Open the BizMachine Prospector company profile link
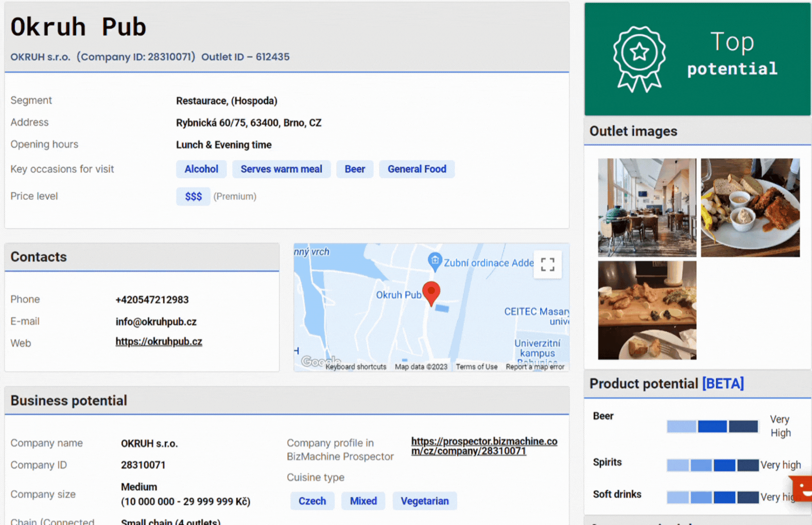Viewport: 812px width, 525px height. 484,446
